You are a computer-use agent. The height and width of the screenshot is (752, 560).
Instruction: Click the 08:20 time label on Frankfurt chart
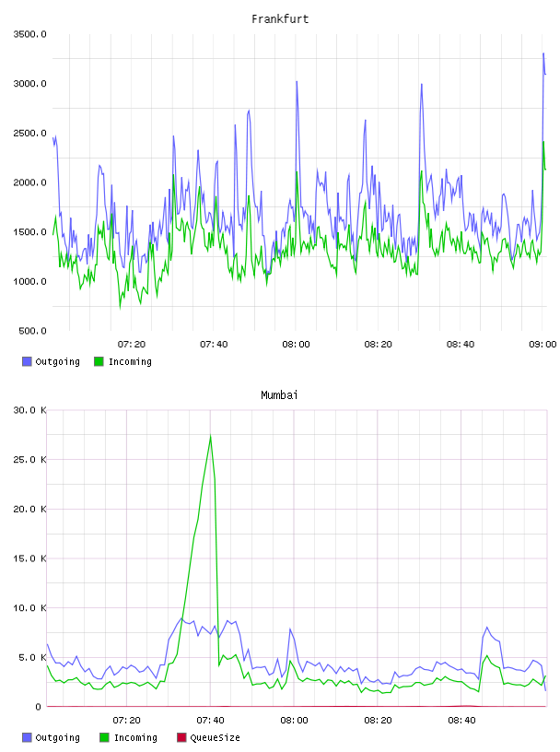tap(379, 344)
